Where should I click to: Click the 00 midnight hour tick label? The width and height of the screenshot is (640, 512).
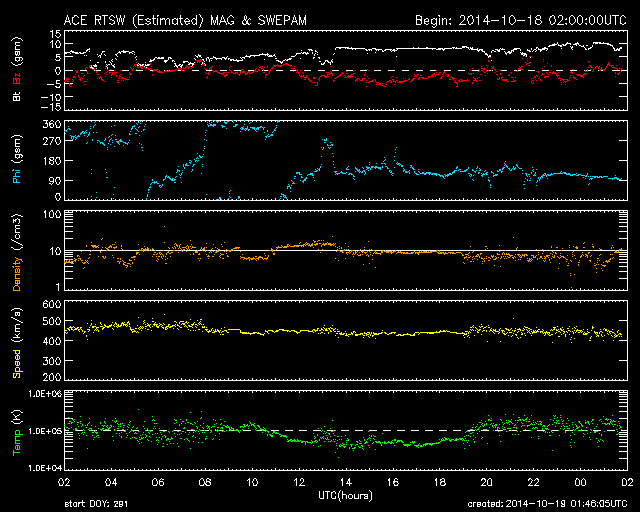coord(580,483)
